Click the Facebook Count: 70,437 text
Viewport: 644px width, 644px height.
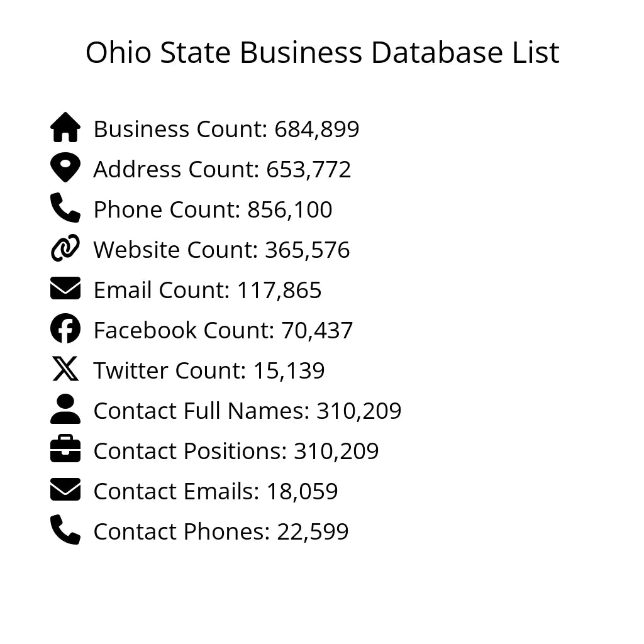(x=223, y=330)
